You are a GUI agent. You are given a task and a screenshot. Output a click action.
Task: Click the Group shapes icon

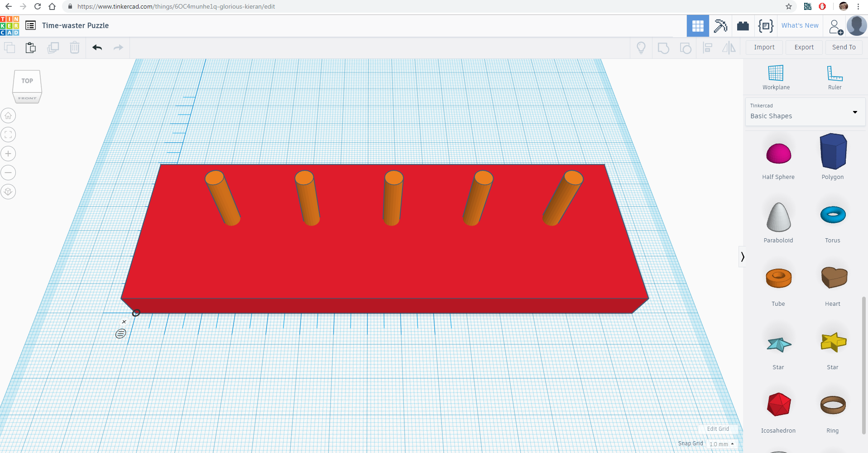[x=663, y=48]
